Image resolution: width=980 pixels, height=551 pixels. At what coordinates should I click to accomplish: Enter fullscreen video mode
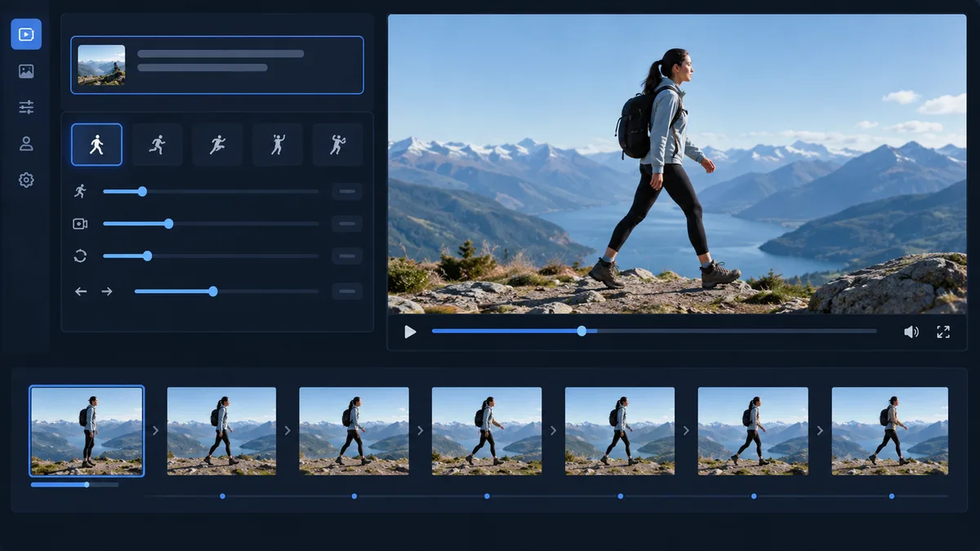tap(943, 331)
